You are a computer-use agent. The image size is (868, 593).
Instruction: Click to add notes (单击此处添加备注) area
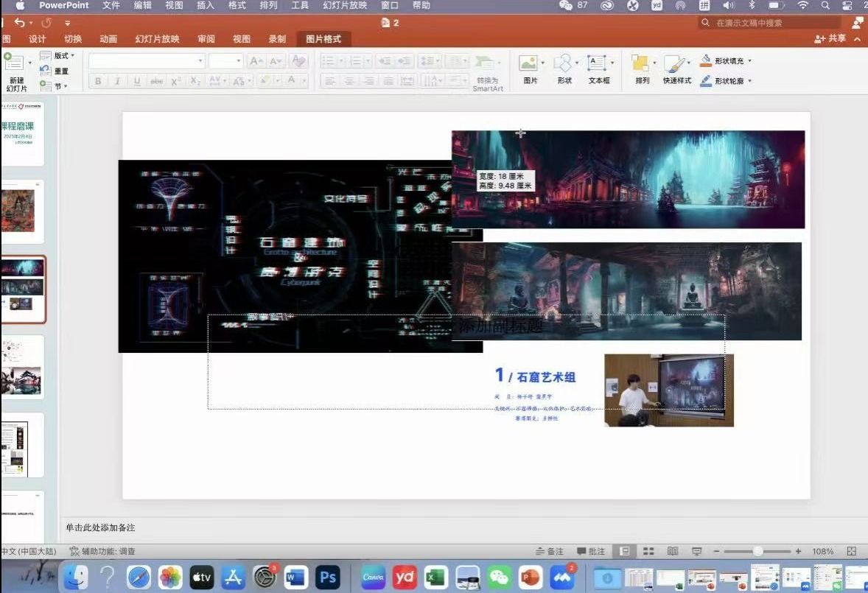tap(100, 527)
